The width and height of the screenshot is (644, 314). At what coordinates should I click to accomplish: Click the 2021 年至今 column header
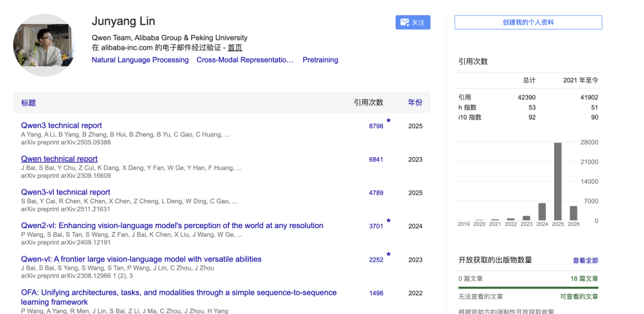click(581, 81)
